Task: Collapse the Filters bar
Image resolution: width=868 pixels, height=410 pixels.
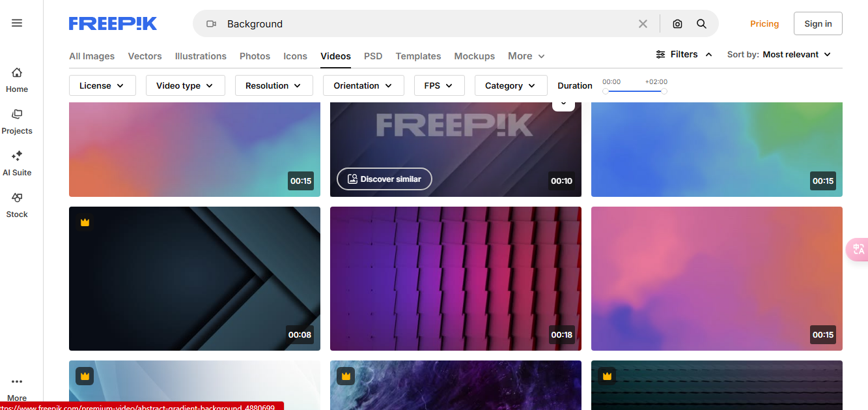Action: pos(684,54)
